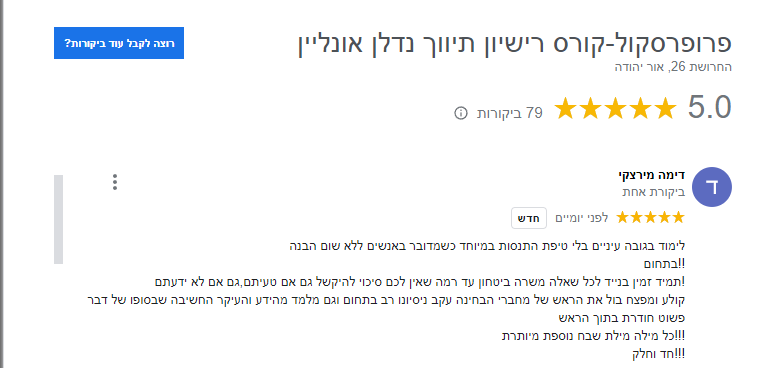Click the review line 'כל מילה מילת שבח נוספת'
The width and height of the screenshot is (776, 368).
click(x=593, y=336)
